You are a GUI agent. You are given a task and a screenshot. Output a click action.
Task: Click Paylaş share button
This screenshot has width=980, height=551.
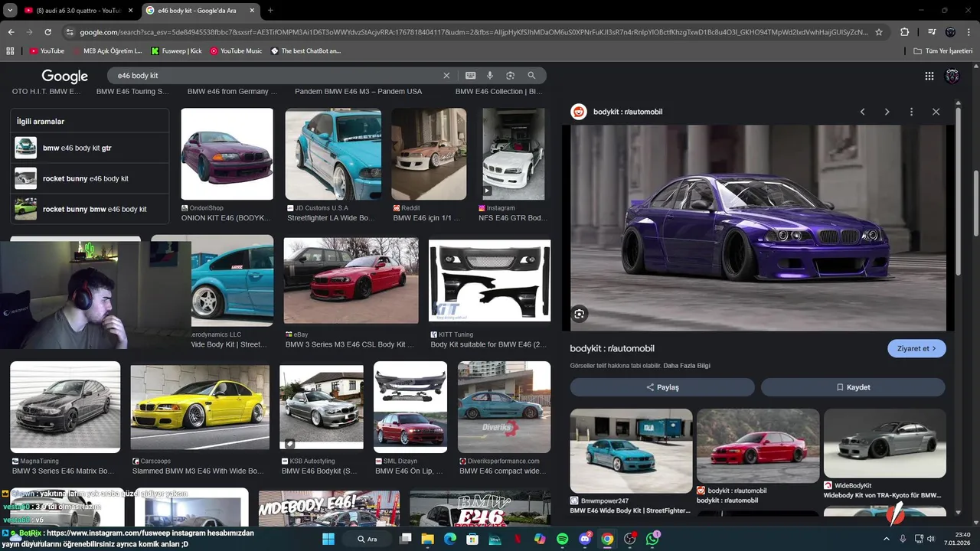pyautogui.click(x=662, y=387)
